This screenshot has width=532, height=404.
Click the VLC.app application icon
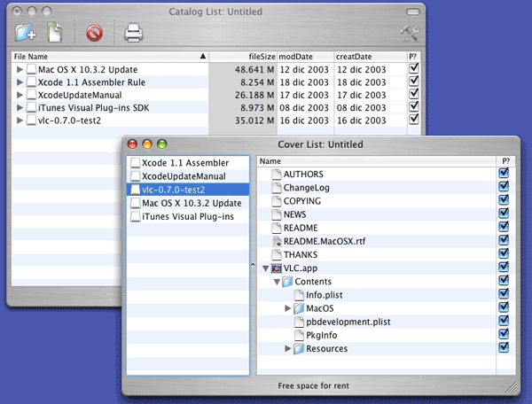tap(277, 268)
